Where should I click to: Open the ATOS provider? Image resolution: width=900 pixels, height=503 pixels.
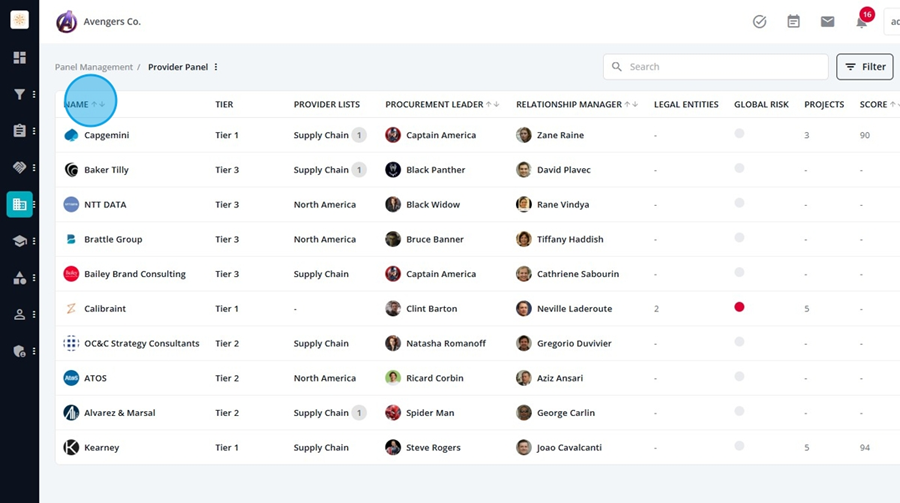95,378
